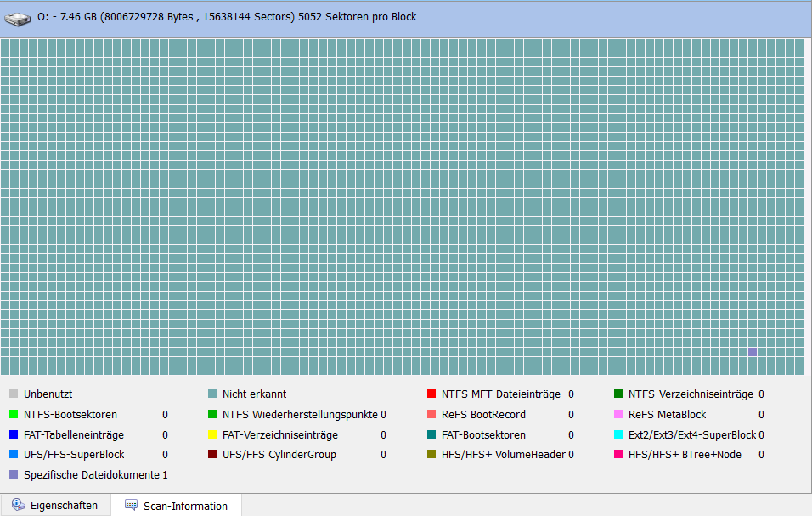The height and width of the screenshot is (516, 812).
Task: Click the 'NTFS-Bootsektoren' label
Action: (x=70, y=415)
